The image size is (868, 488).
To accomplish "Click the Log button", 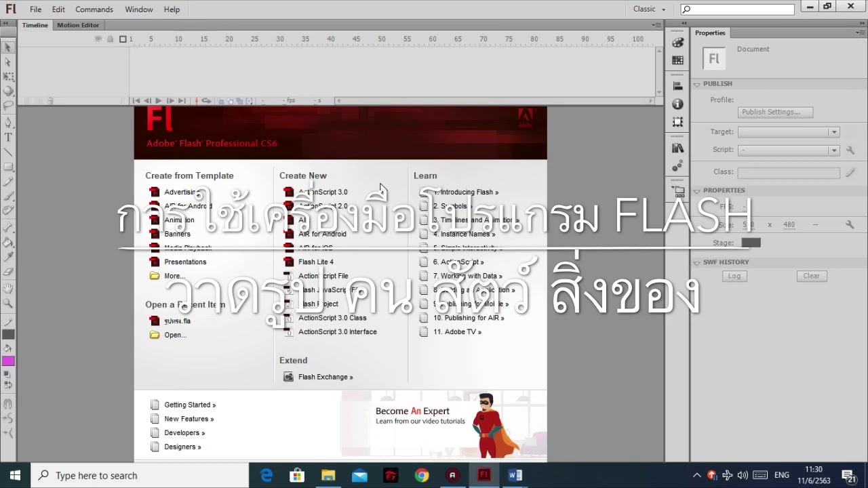I will coord(734,276).
